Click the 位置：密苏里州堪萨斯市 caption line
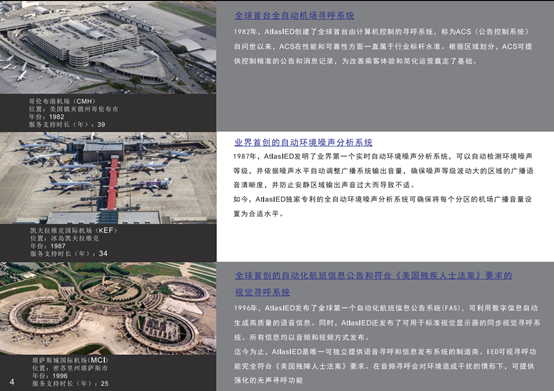 [x=70, y=368]
